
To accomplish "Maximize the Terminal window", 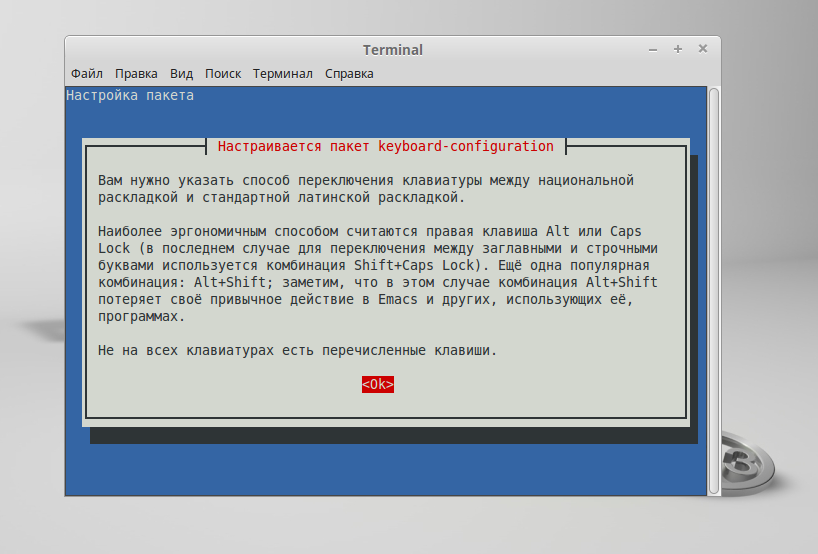I will click(x=678, y=49).
